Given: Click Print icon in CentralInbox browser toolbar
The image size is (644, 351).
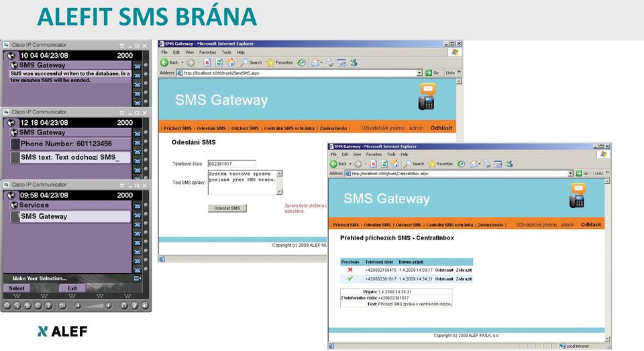Looking at the screenshot, I should pyautogui.click(x=487, y=164).
